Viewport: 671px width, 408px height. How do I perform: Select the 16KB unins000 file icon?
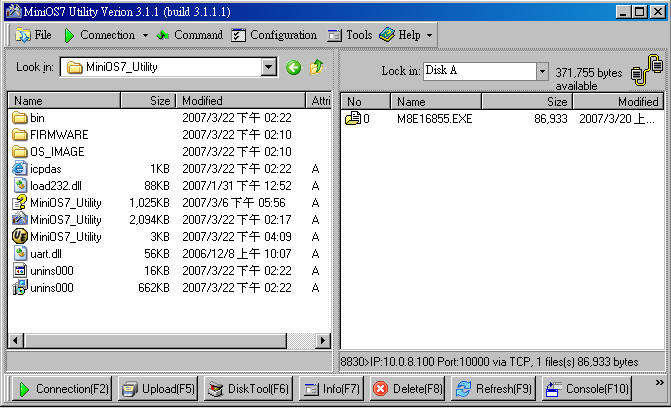[x=20, y=271]
